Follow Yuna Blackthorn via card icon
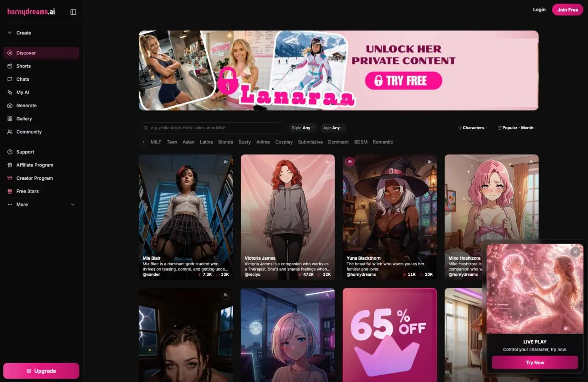 coord(429,162)
